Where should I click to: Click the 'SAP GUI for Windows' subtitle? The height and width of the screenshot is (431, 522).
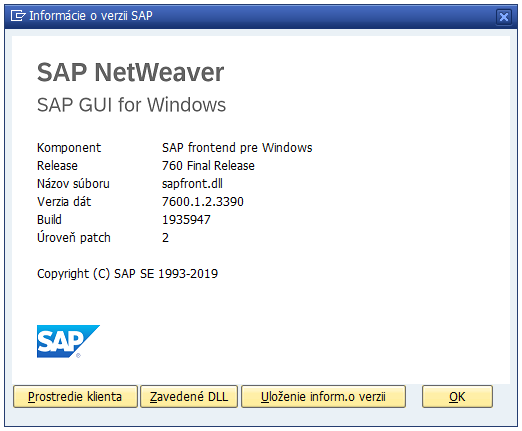pos(131,105)
